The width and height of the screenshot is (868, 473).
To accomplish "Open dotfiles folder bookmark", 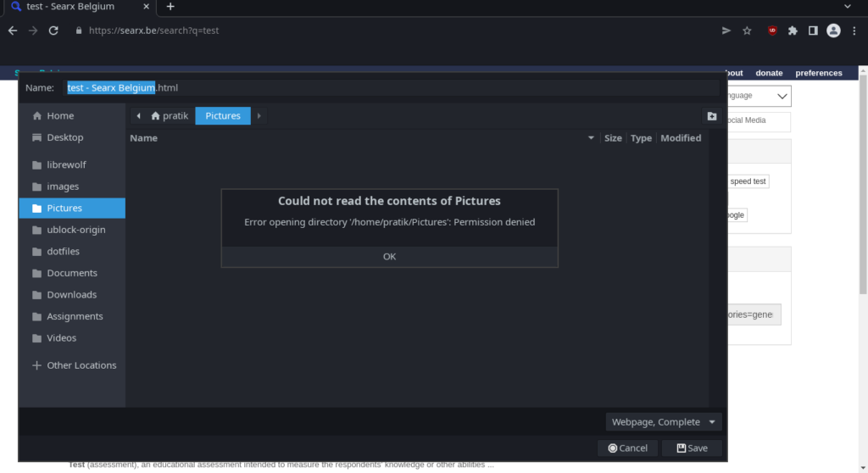I will [72, 251].
